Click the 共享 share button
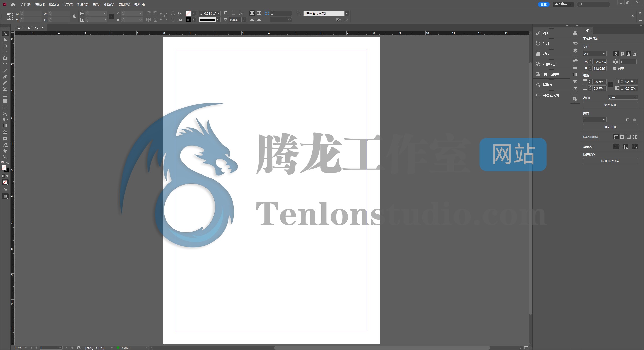The image size is (644, 350). point(543,4)
